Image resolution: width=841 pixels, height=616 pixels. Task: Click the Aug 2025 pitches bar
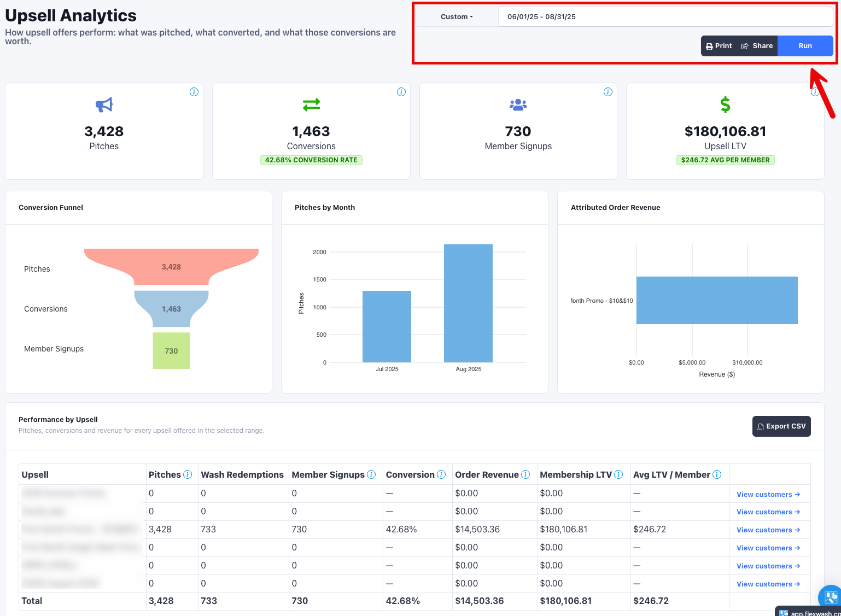pyautogui.click(x=468, y=303)
